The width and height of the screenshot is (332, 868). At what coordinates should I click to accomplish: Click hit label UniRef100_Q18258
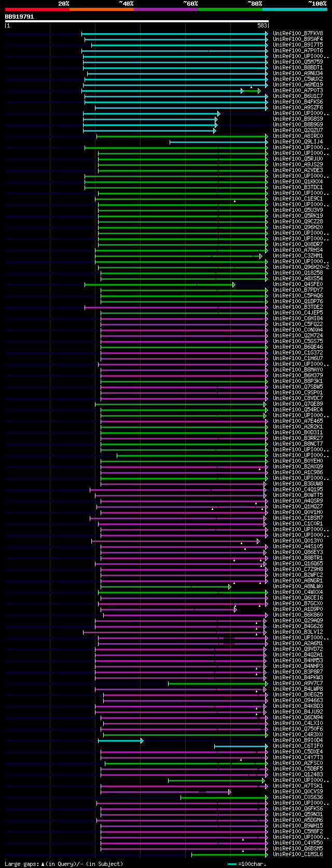coord(298,273)
